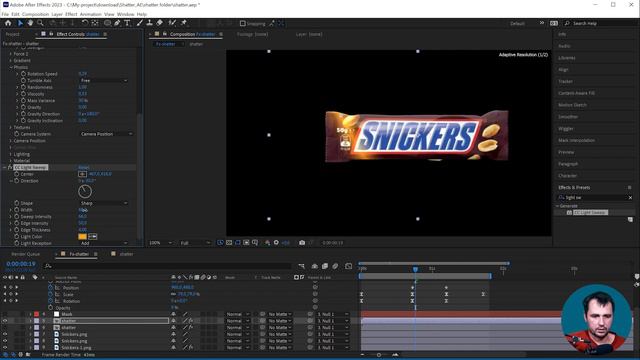Pick the Eraser tool
Viewport: 640px width, 360px height.
160,23
